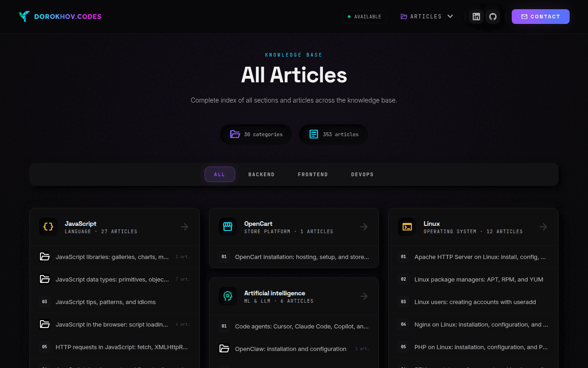The image size is (588, 368).
Task: Click the DOROKHOV.CODES bird logo
Action: coord(24,17)
